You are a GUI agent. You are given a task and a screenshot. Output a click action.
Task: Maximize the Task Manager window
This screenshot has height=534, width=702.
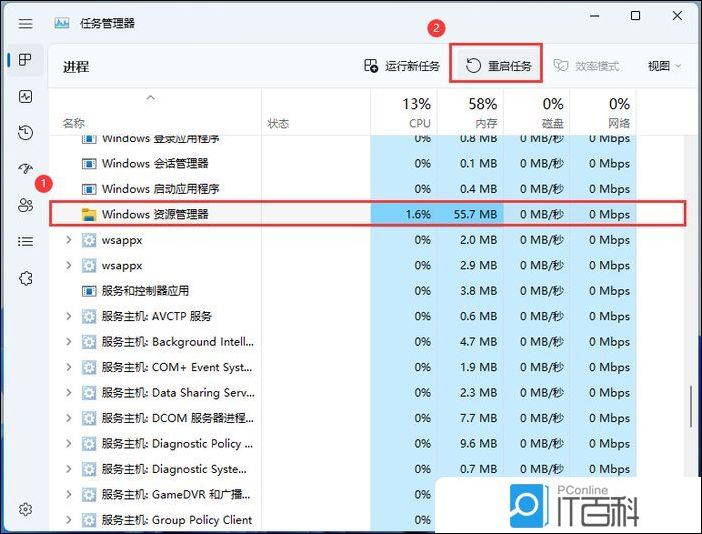point(635,16)
